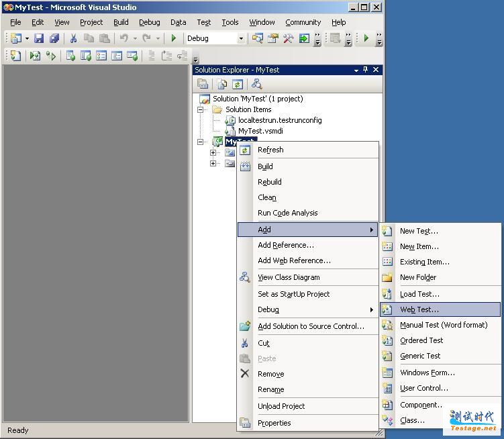
Task: Select MyTest.vsmdi file in tree
Action: click(x=260, y=131)
